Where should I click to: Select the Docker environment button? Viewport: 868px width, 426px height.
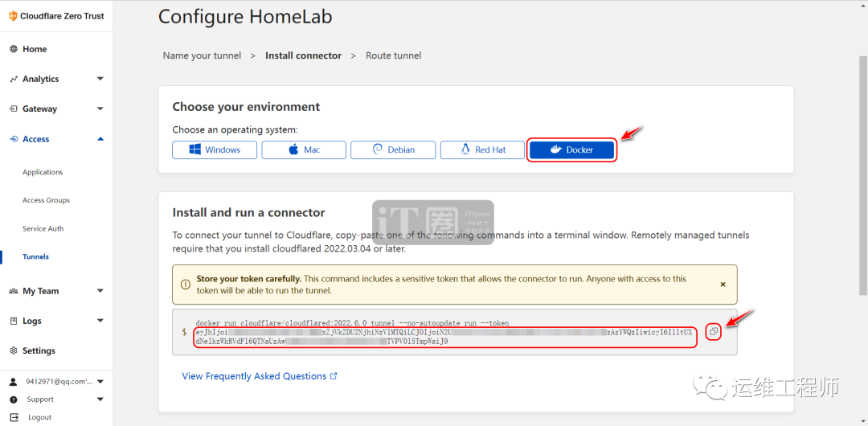[572, 150]
